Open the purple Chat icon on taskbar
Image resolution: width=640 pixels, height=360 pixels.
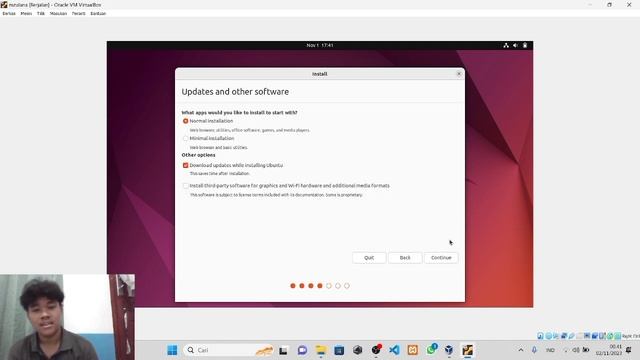point(302,350)
